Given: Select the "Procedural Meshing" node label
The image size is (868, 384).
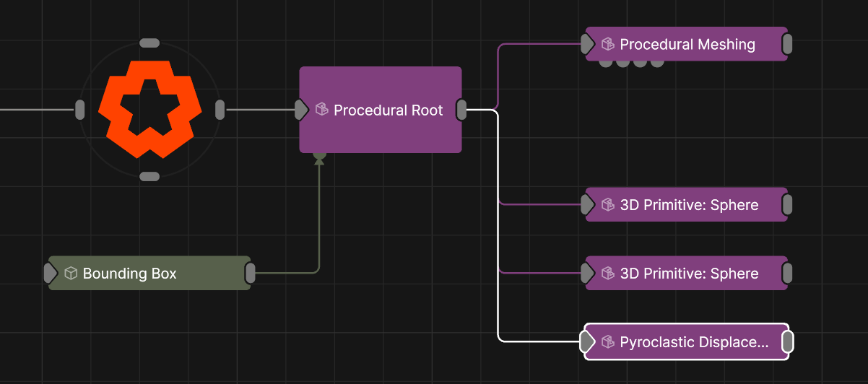Looking at the screenshot, I should [x=687, y=45].
